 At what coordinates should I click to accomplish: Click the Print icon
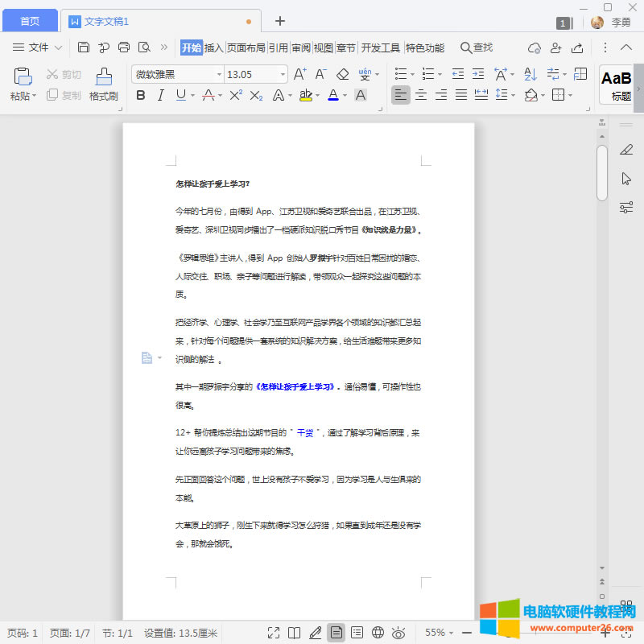(x=124, y=47)
